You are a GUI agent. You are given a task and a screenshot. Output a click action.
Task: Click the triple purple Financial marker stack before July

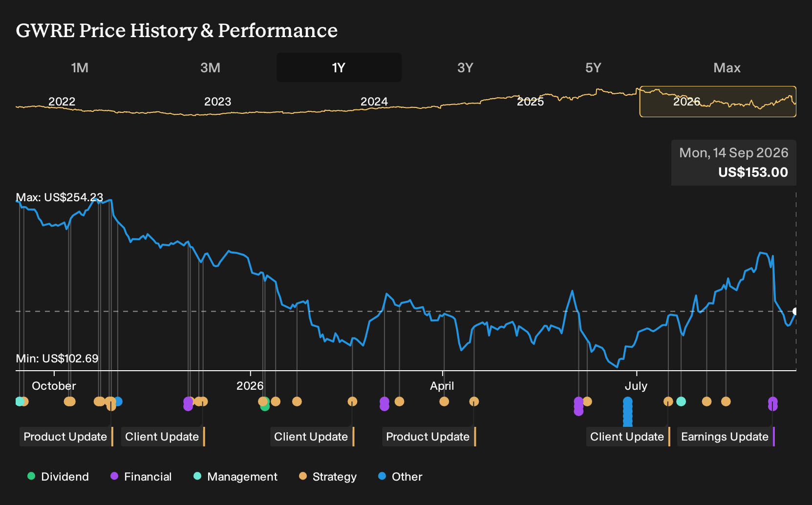pyautogui.click(x=578, y=406)
